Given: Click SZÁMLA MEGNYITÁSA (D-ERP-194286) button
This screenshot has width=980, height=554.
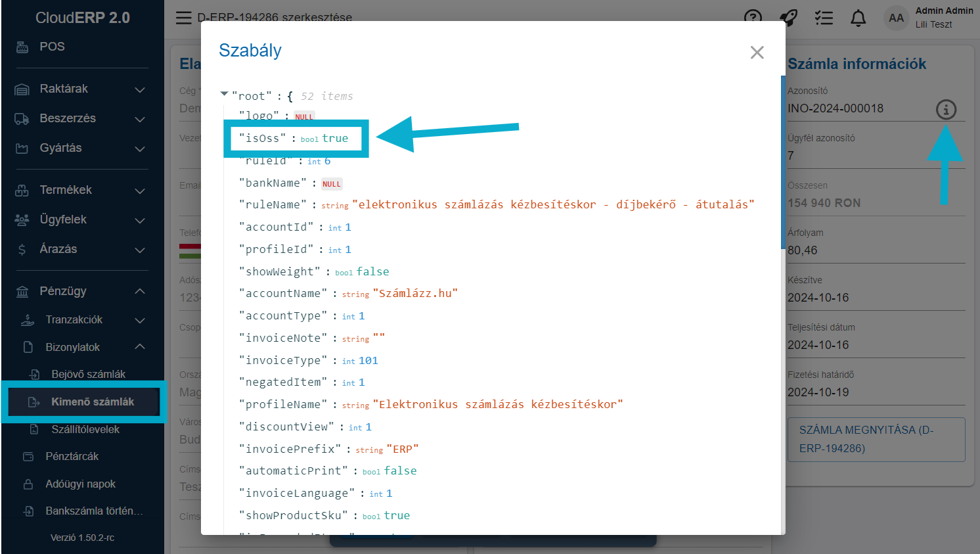Looking at the screenshot, I should click(x=876, y=439).
